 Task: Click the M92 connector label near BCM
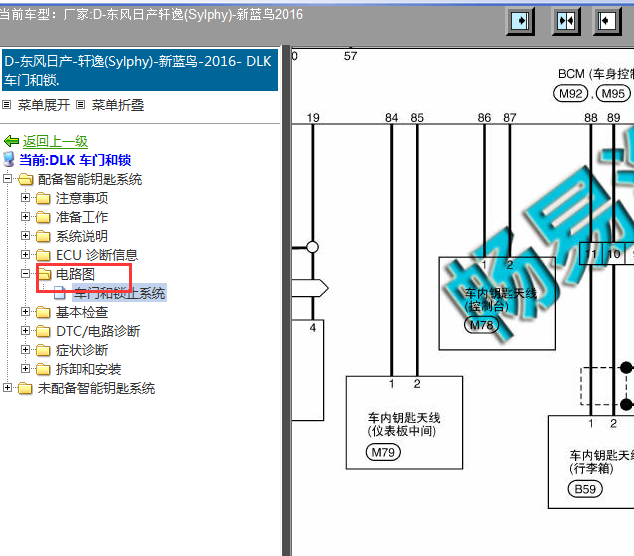[570, 94]
